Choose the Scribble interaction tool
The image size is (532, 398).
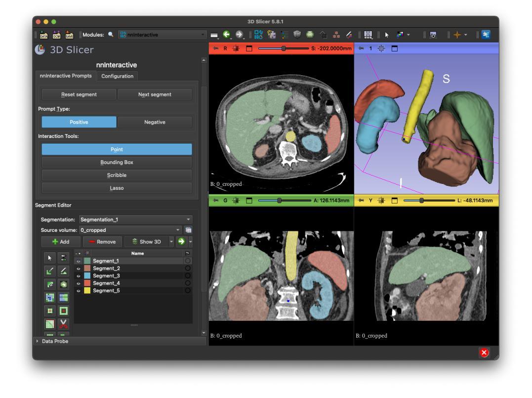click(x=117, y=175)
